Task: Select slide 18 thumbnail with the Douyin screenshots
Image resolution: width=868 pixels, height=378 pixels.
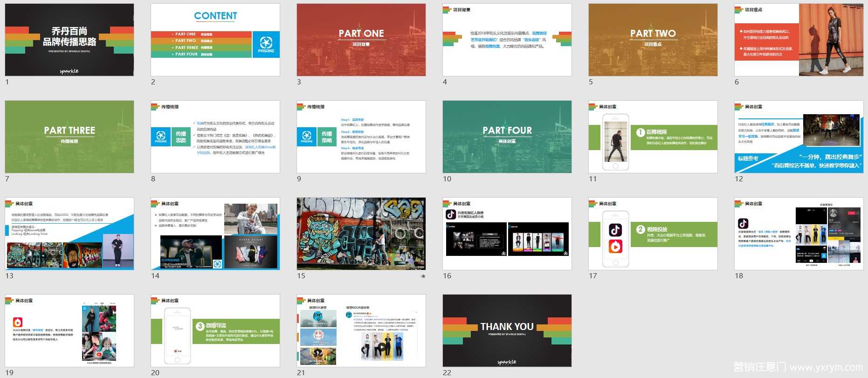Action: coord(799,234)
